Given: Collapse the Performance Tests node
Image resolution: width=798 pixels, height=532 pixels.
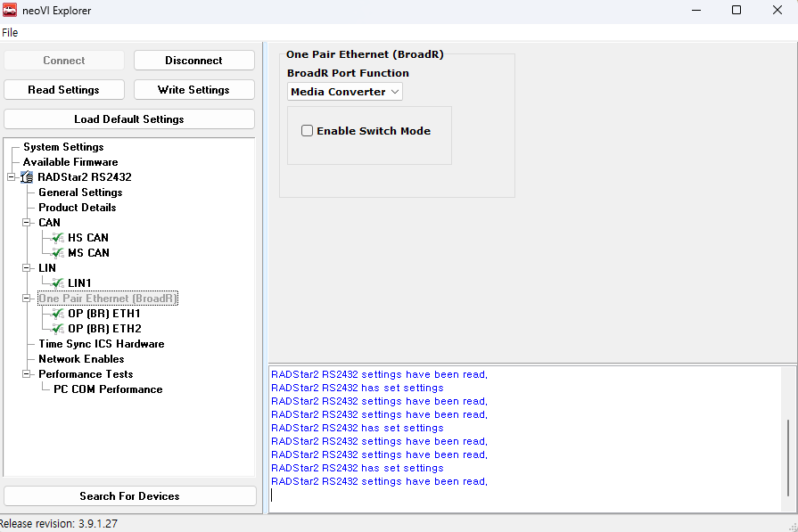Looking at the screenshot, I should tap(27, 373).
